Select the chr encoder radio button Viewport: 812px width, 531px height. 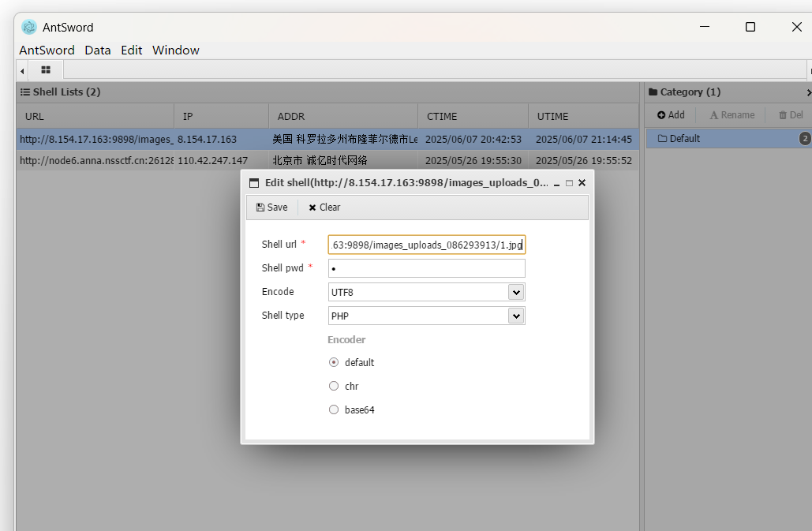334,386
